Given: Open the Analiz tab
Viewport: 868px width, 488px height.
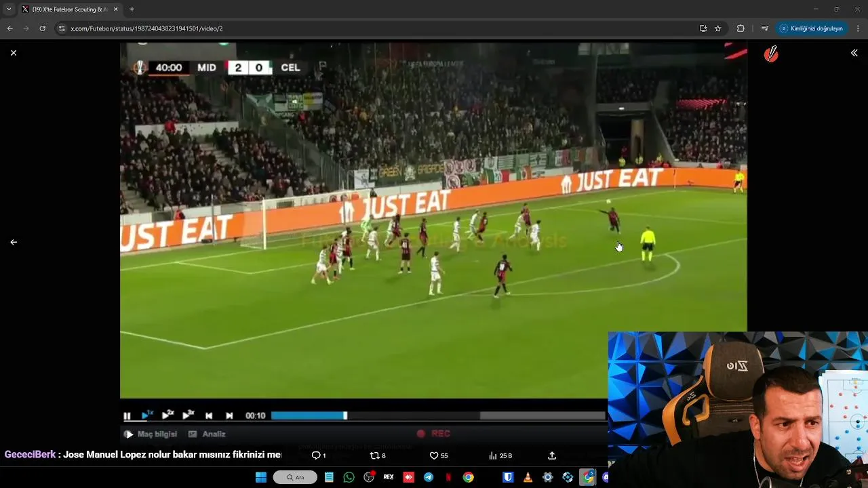Looking at the screenshot, I should [208, 434].
